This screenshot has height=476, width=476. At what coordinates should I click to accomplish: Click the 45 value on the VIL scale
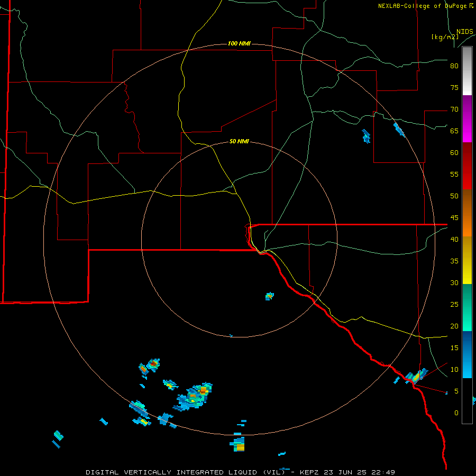[454, 218]
